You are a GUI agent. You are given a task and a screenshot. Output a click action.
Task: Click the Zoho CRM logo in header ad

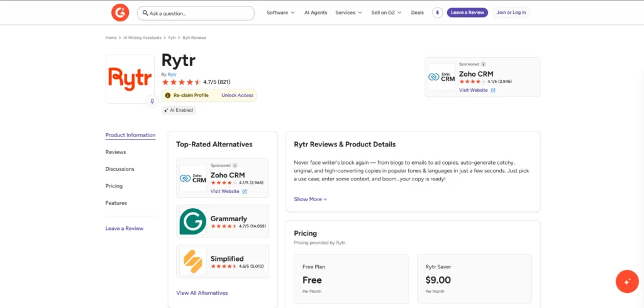[441, 77]
